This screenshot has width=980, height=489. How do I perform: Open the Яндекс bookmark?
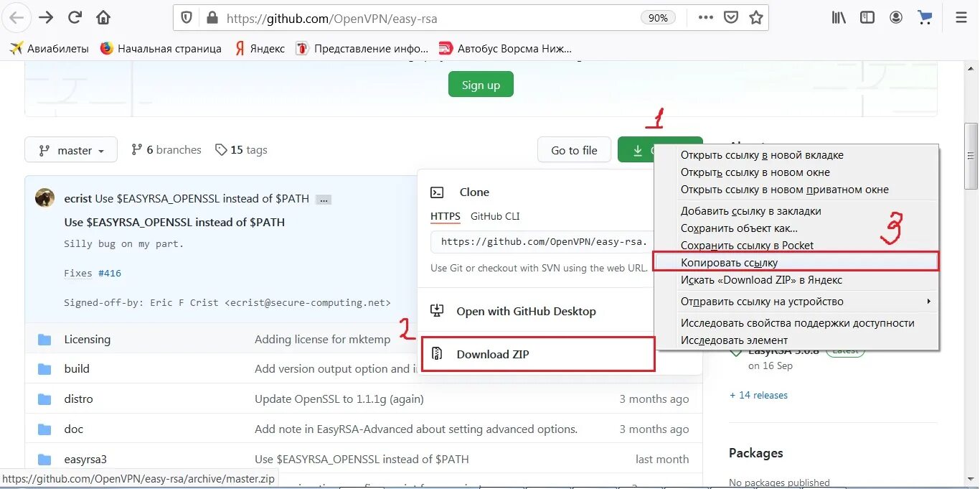(259, 49)
